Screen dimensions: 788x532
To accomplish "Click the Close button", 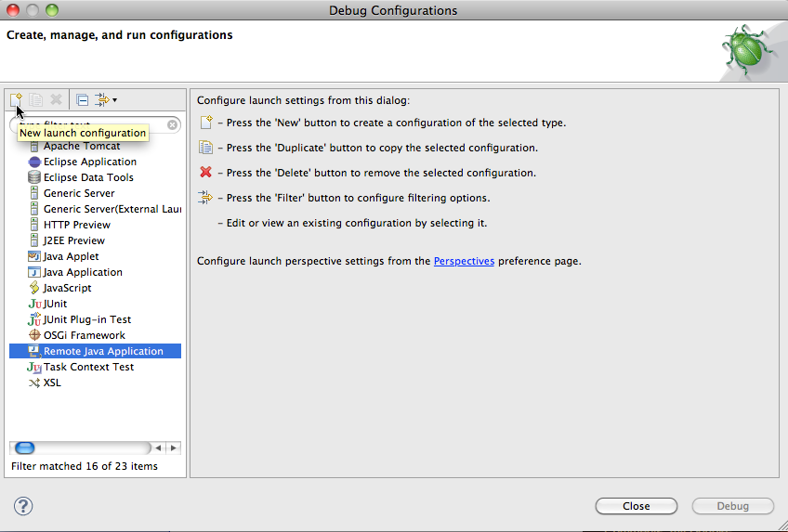I will point(637,506).
